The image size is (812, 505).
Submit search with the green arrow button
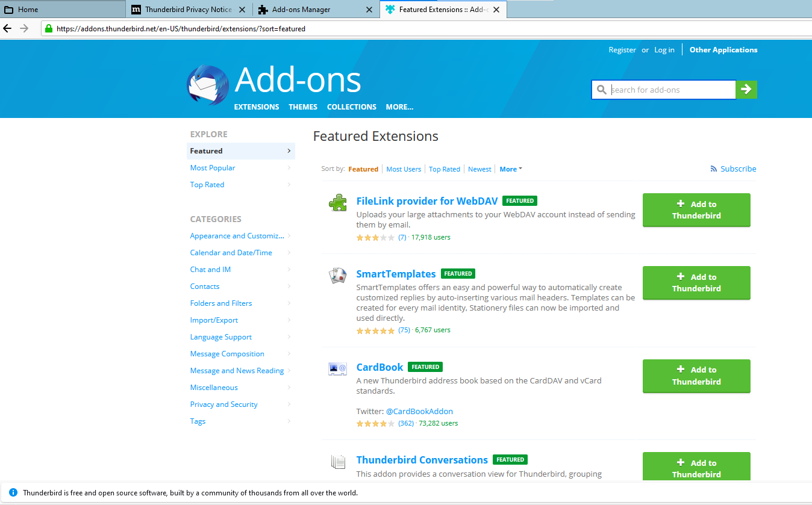(x=746, y=90)
